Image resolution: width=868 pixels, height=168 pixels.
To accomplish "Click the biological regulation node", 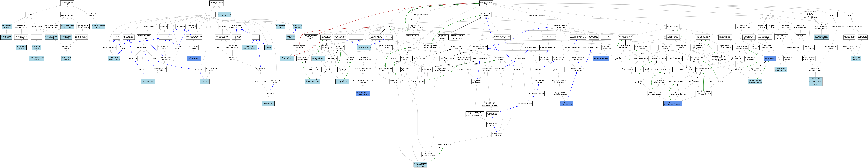I will (x=421, y=15).
